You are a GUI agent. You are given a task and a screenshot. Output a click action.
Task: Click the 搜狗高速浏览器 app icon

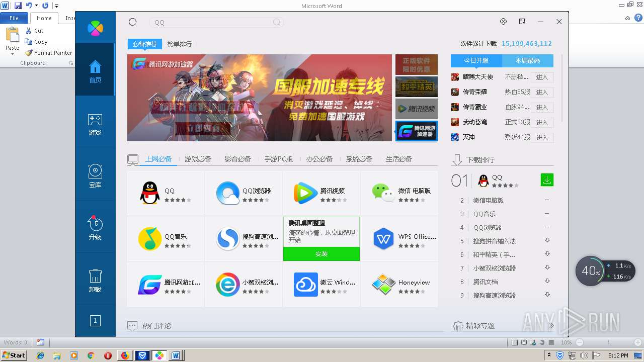click(228, 239)
